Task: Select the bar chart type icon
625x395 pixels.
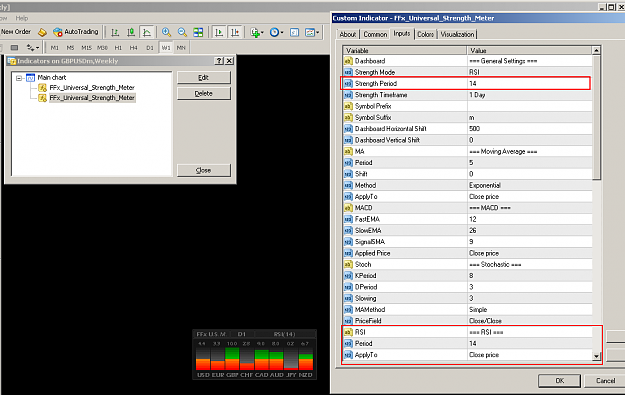Action: pos(115,32)
